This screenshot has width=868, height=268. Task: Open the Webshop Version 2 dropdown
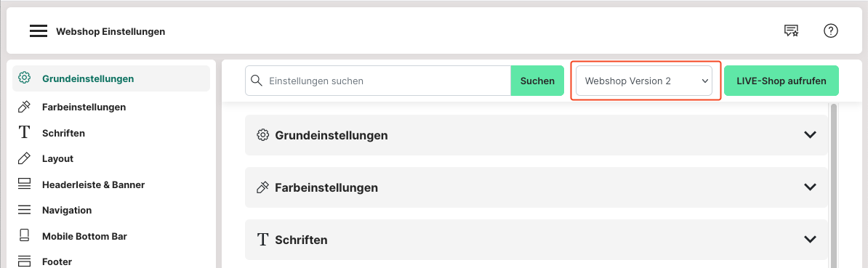(x=644, y=81)
